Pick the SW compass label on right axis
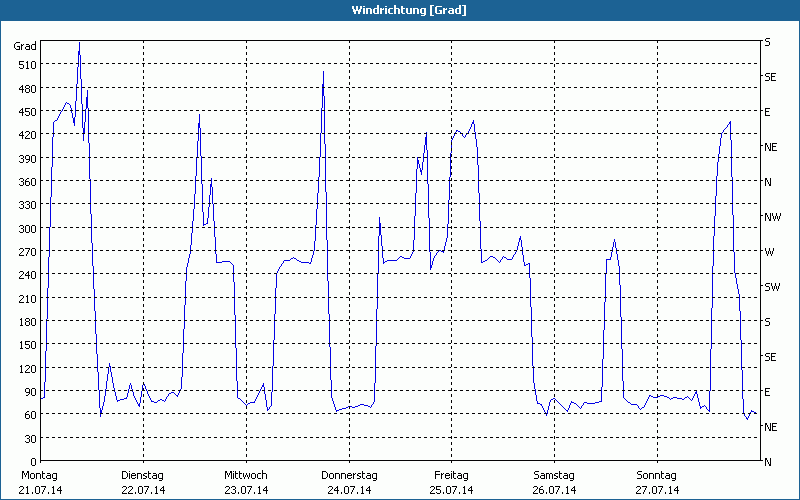The image size is (800, 500). tap(771, 287)
